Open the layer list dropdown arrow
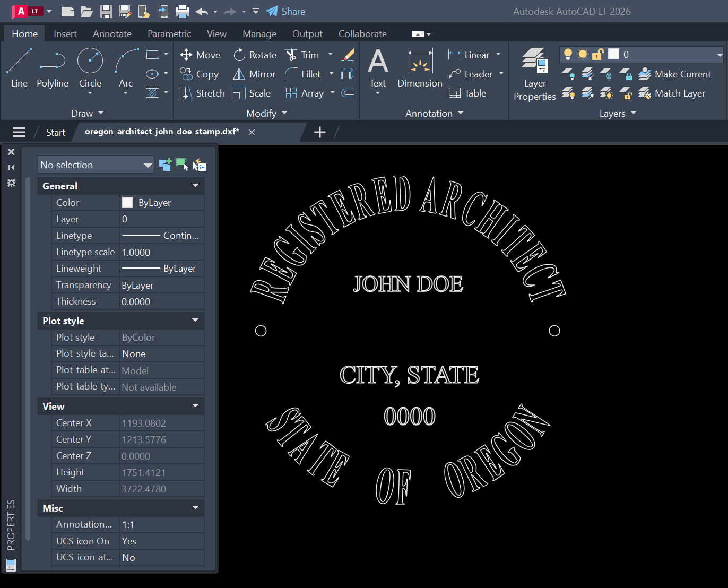728x588 pixels. pyautogui.click(x=720, y=54)
